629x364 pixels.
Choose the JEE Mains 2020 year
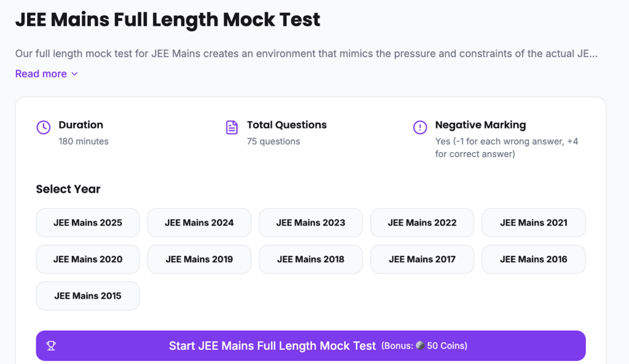point(88,259)
